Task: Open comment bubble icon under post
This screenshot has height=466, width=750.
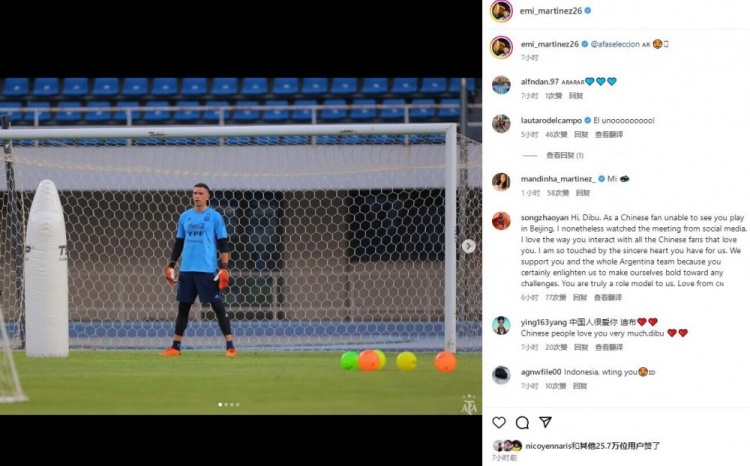Action: pos(522,422)
